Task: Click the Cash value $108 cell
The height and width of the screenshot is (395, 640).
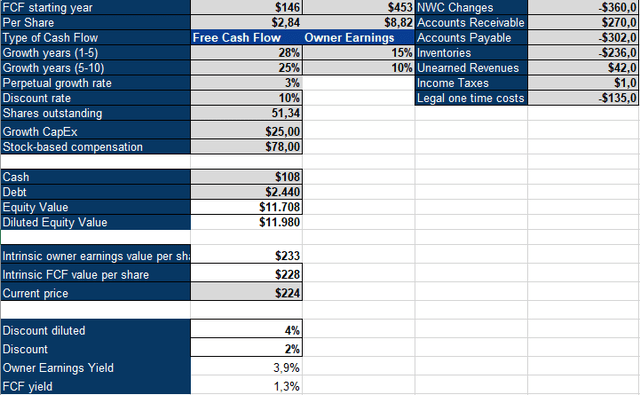Action: coord(246,177)
